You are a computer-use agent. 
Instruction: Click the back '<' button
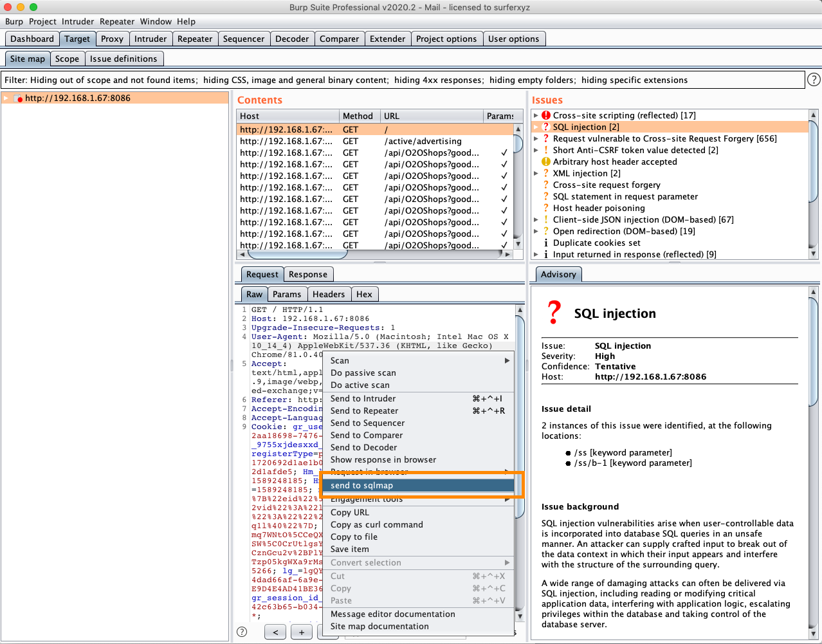point(275,632)
